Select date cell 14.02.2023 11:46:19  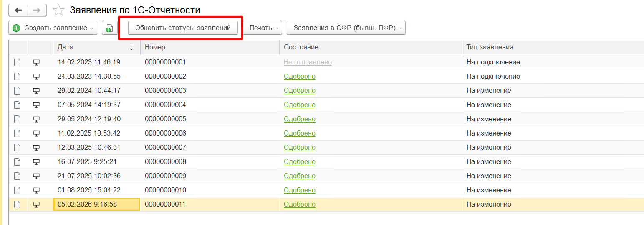(97, 62)
